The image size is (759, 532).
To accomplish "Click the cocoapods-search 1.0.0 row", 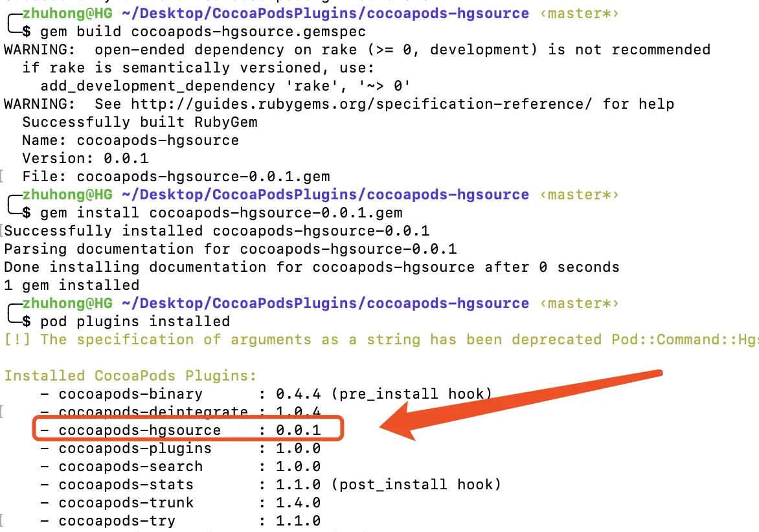I will click(x=181, y=466).
